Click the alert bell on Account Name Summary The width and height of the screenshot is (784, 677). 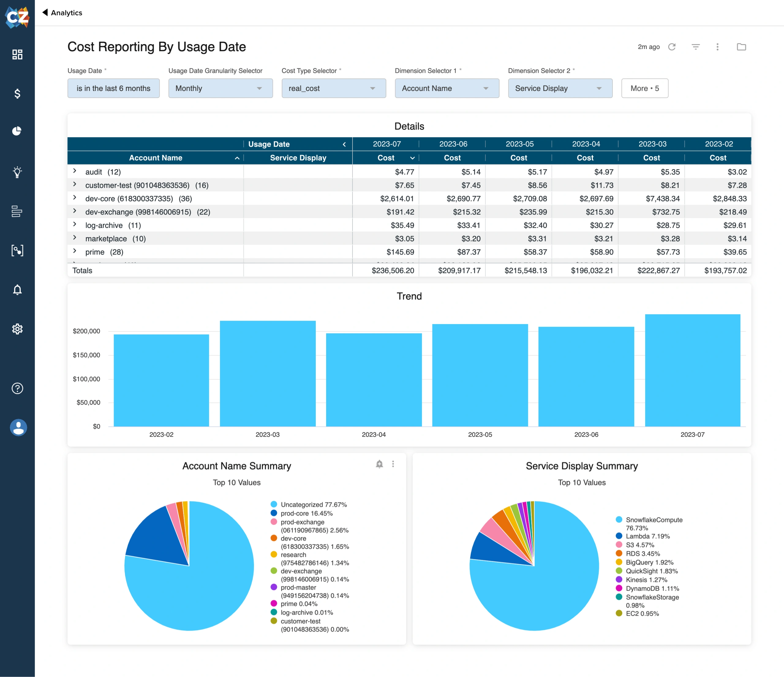379,464
